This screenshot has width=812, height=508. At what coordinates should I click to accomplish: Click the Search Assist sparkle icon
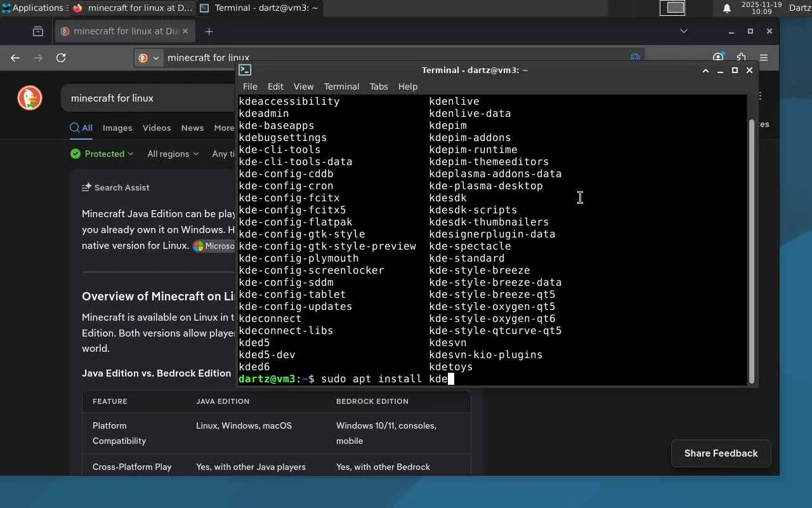click(x=86, y=187)
